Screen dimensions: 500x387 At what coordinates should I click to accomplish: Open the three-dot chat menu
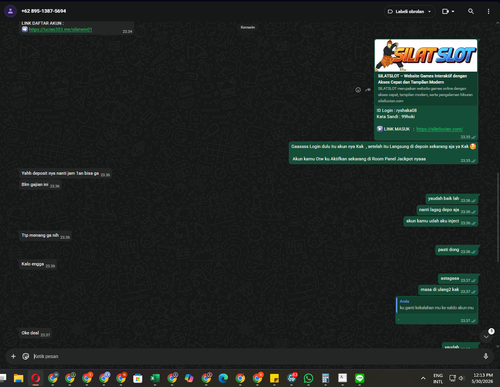click(488, 11)
